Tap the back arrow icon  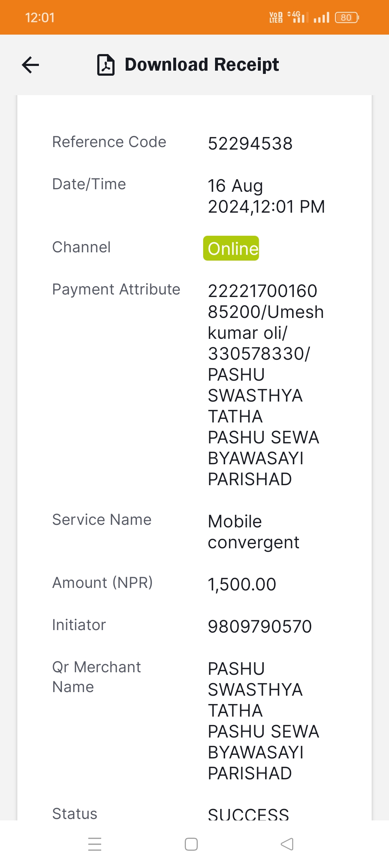30,65
